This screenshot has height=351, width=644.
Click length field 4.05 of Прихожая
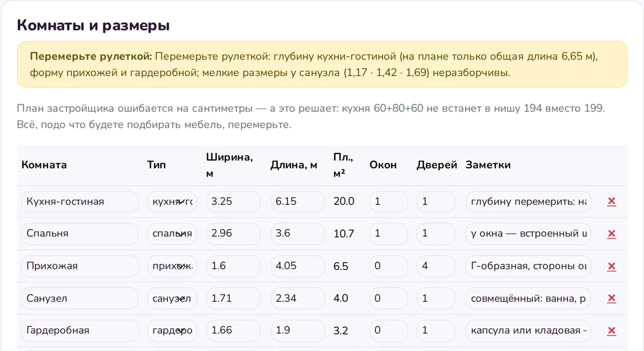point(298,266)
